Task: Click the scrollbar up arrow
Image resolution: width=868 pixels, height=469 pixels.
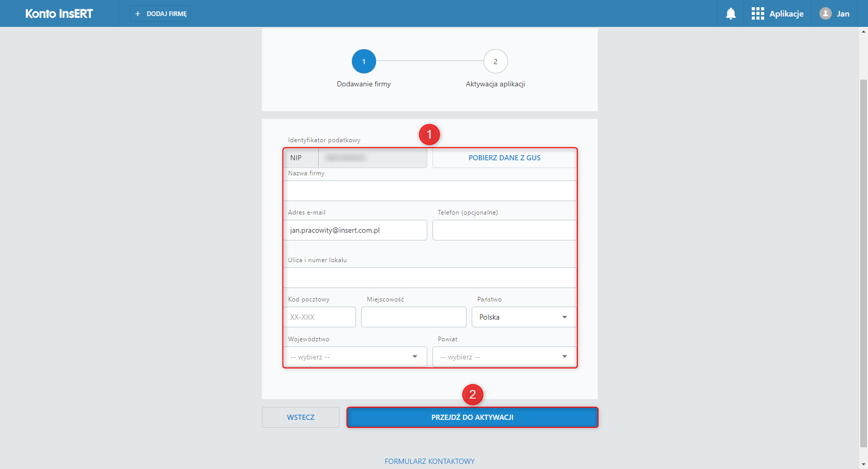Action: [863, 32]
